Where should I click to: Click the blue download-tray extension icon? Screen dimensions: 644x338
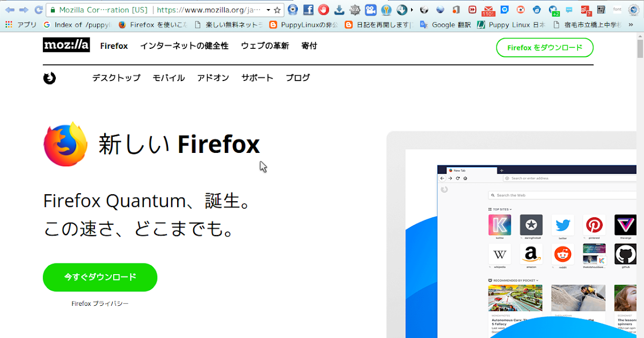(x=339, y=10)
